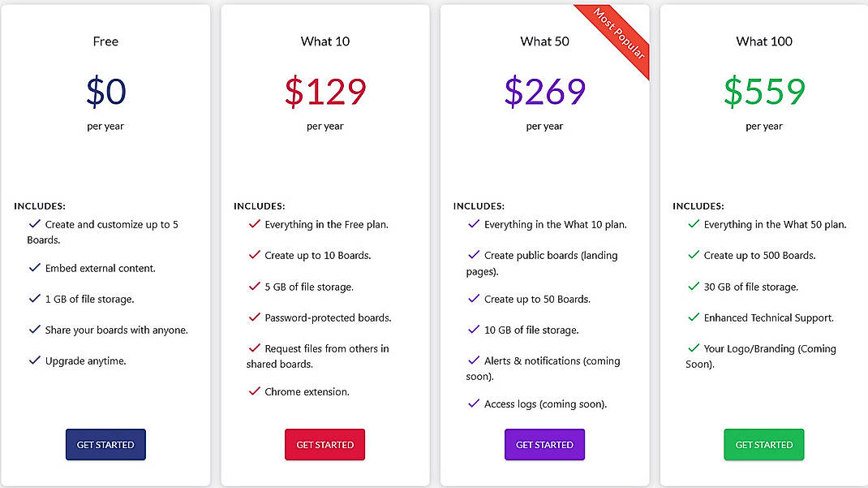Select the $559 price on What 100
The width and height of the screenshot is (868, 488).
[763, 93]
